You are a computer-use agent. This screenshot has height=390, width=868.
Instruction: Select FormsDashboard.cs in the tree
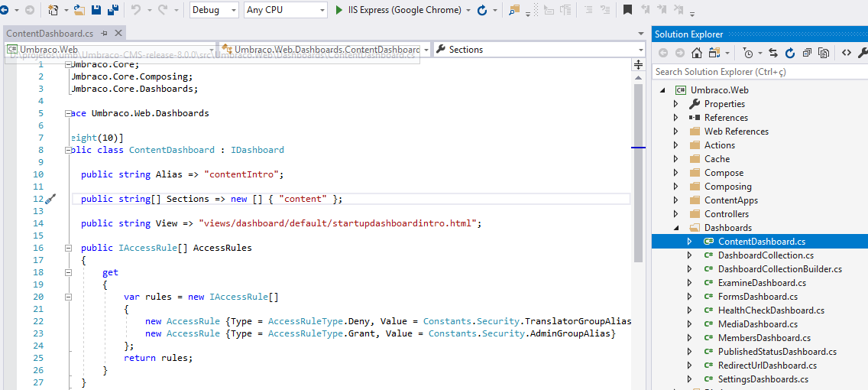tap(758, 297)
